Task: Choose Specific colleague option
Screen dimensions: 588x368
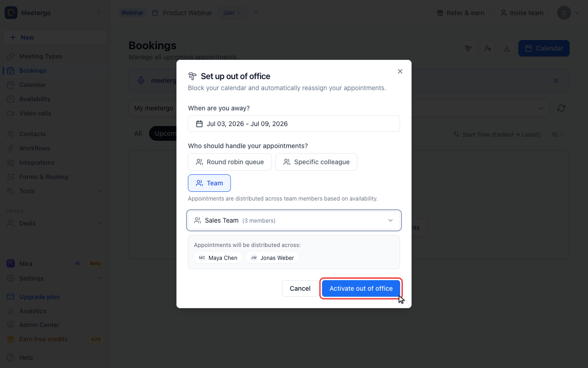Action: [317, 162]
